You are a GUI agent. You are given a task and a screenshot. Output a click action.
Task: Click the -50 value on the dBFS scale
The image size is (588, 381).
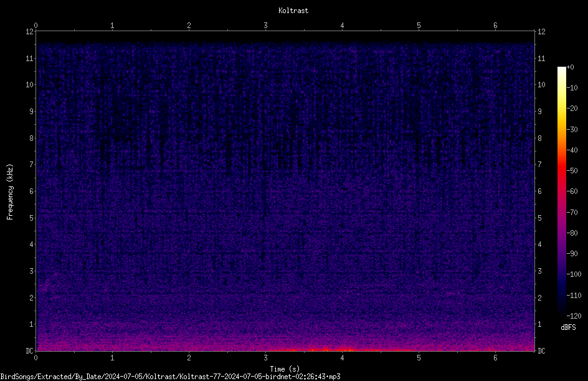572,170
